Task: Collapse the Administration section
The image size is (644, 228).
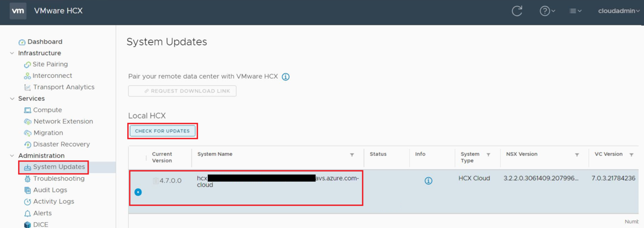Action: coord(12,156)
